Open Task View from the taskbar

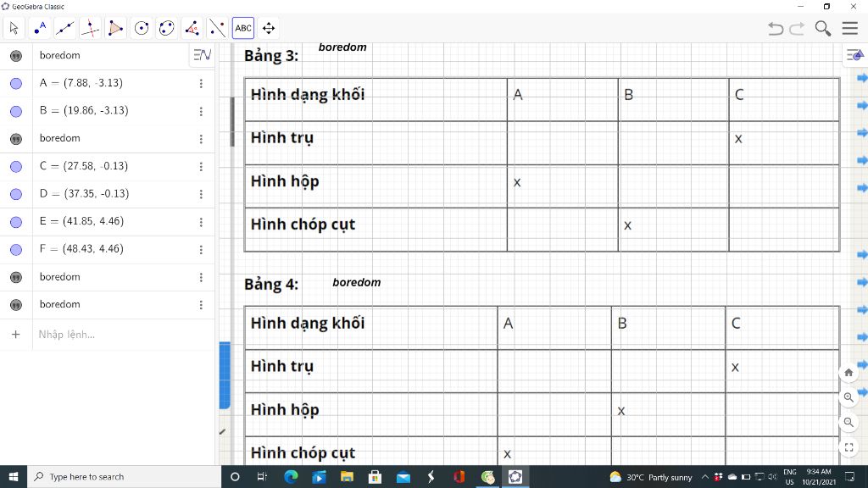click(263, 476)
